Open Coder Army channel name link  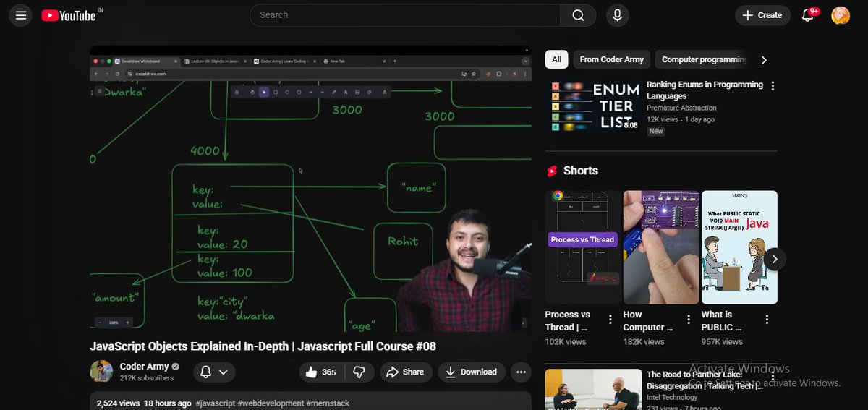[144, 367]
